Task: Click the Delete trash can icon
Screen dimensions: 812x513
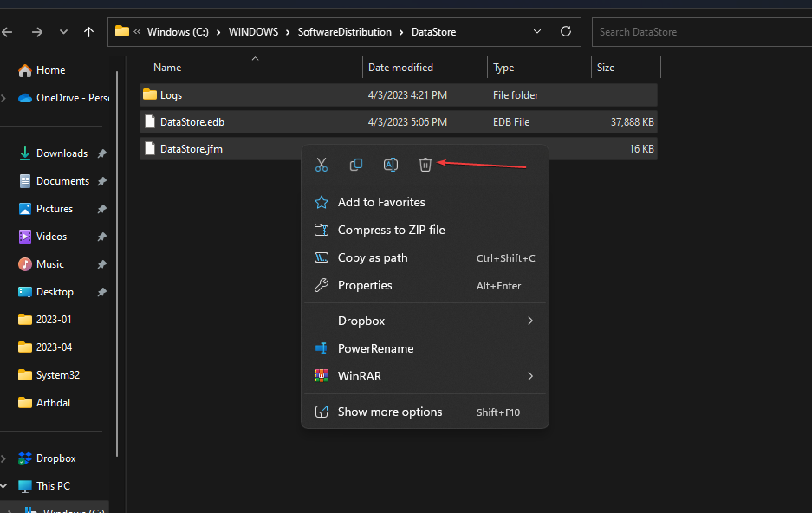Action: pyautogui.click(x=425, y=165)
